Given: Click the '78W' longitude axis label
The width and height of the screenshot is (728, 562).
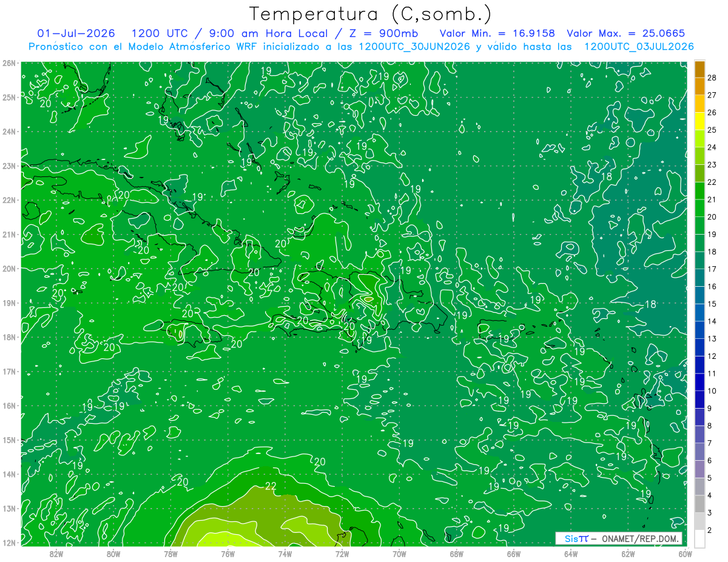Looking at the screenshot, I should click(170, 554).
